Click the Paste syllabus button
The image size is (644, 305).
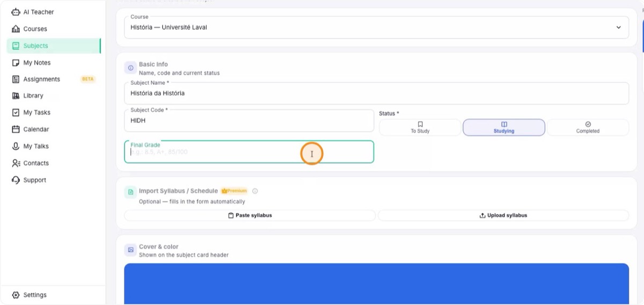250,215
